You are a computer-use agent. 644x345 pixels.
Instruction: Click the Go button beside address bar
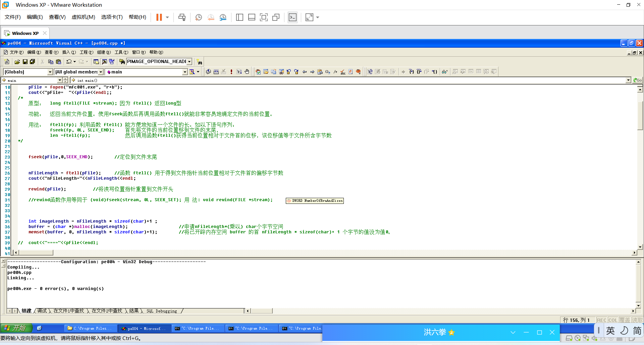(638, 80)
